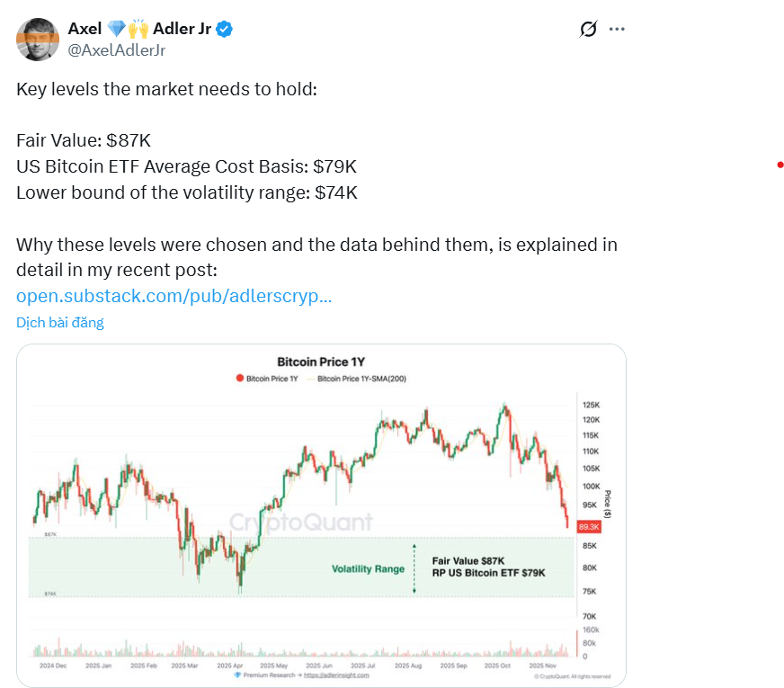Click the adlerinsight.com link under the chart
Viewport: 784px width, 688px height.
pos(336,674)
